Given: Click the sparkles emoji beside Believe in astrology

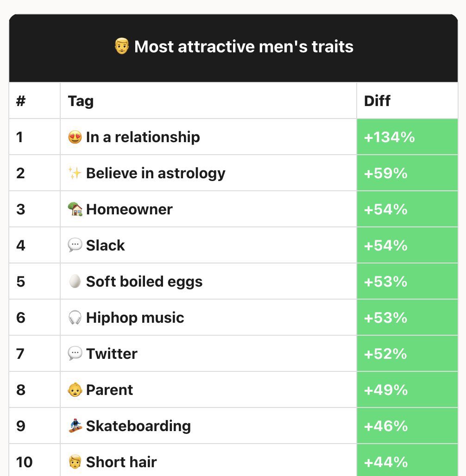Looking at the screenshot, I should click(75, 174).
